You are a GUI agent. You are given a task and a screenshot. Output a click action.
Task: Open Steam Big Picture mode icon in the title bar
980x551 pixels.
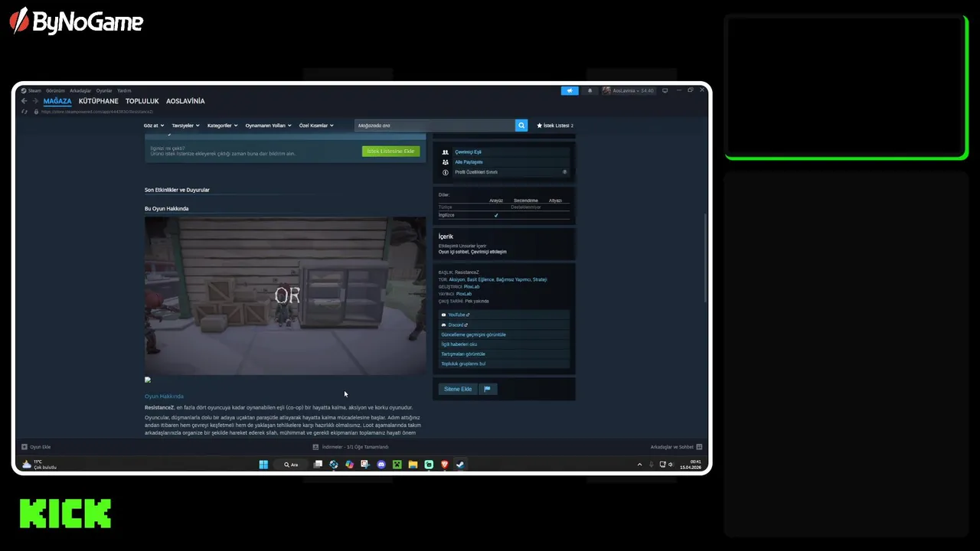[x=665, y=90]
